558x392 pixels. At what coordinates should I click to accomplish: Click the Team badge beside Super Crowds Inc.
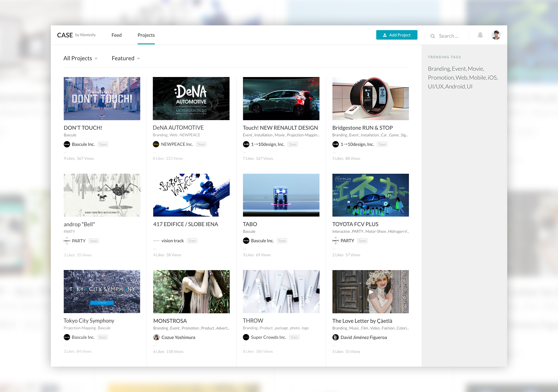294,337
